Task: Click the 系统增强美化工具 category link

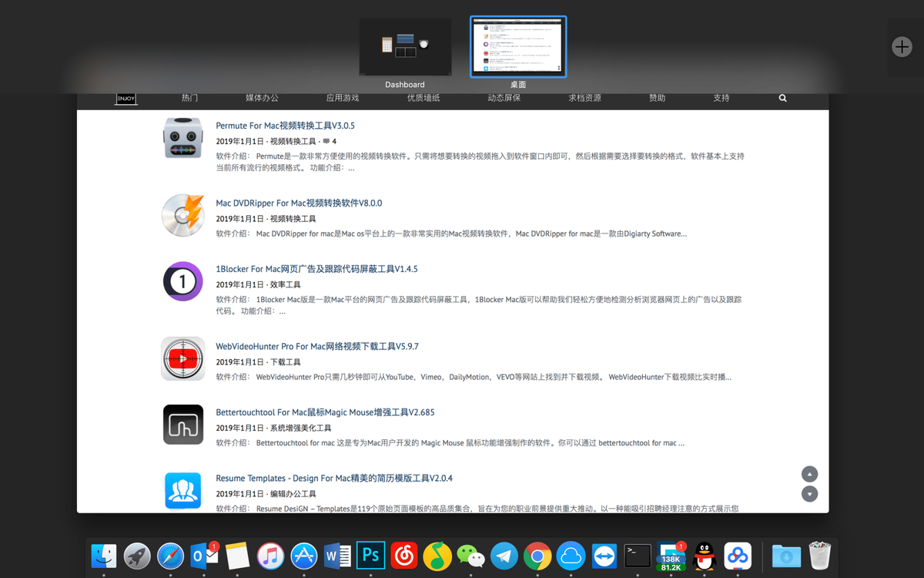Action: [300, 428]
